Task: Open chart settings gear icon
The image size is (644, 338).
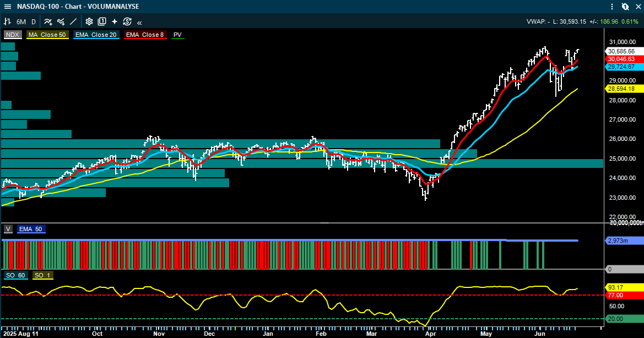Action: [89, 21]
